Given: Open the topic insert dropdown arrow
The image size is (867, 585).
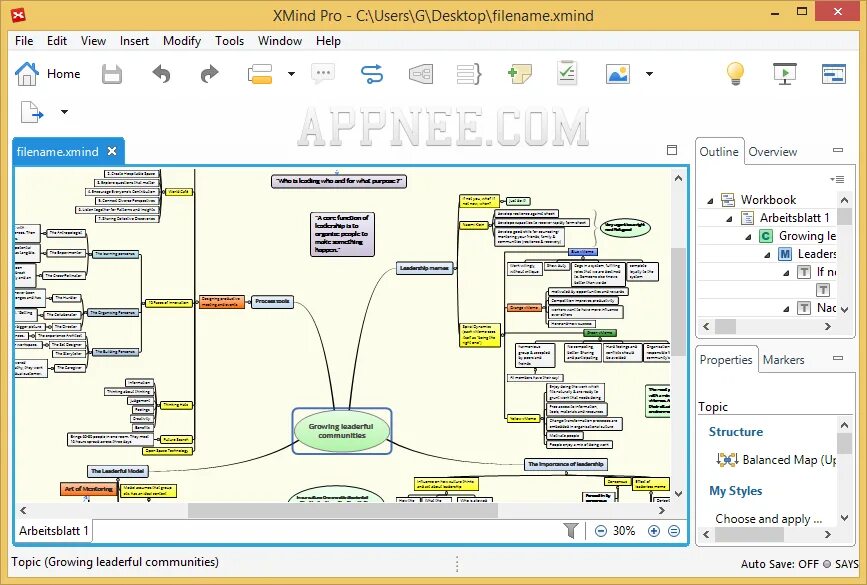Looking at the screenshot, I should click(x=291, y=74).
